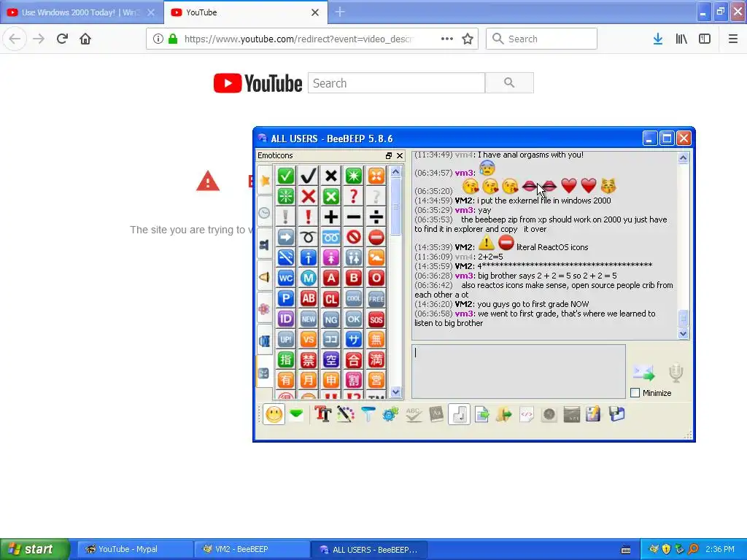This screenshot has height=560, width=747.
Task: Show the browser library icon
Action: click(681, 39)
